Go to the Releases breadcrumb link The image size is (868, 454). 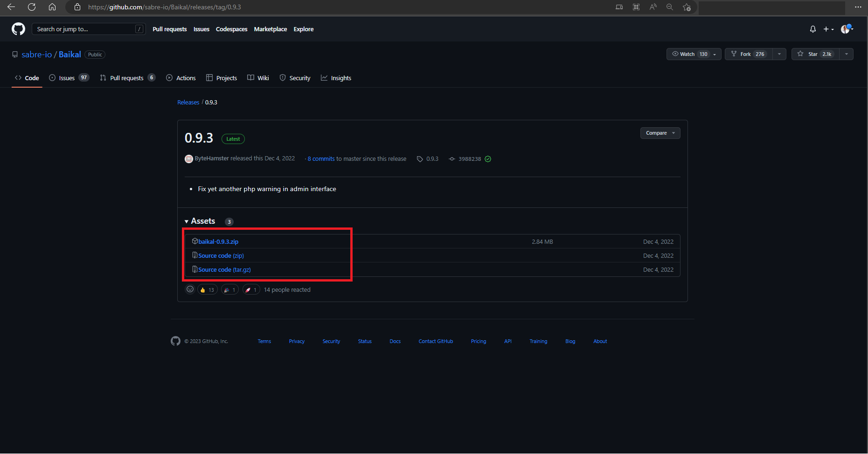[188, 102]
